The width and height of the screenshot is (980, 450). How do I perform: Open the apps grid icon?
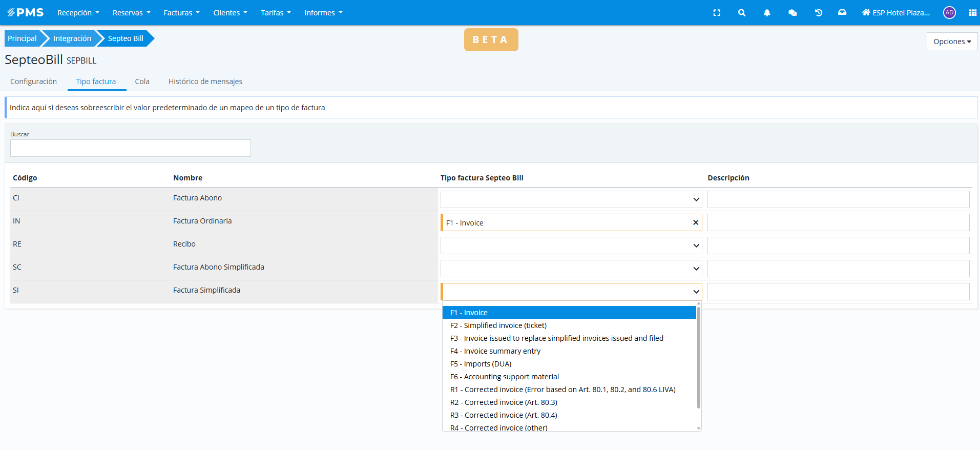[972, 13]
